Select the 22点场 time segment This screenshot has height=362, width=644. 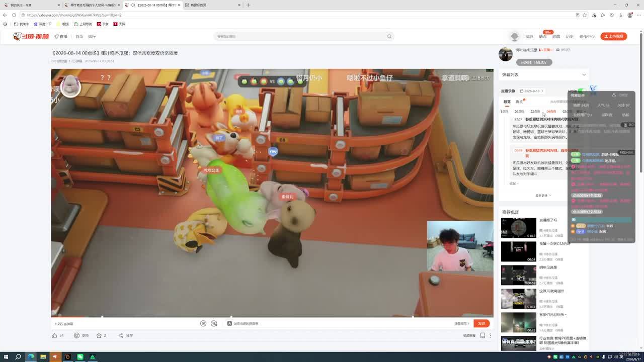[x=535, y=112]
